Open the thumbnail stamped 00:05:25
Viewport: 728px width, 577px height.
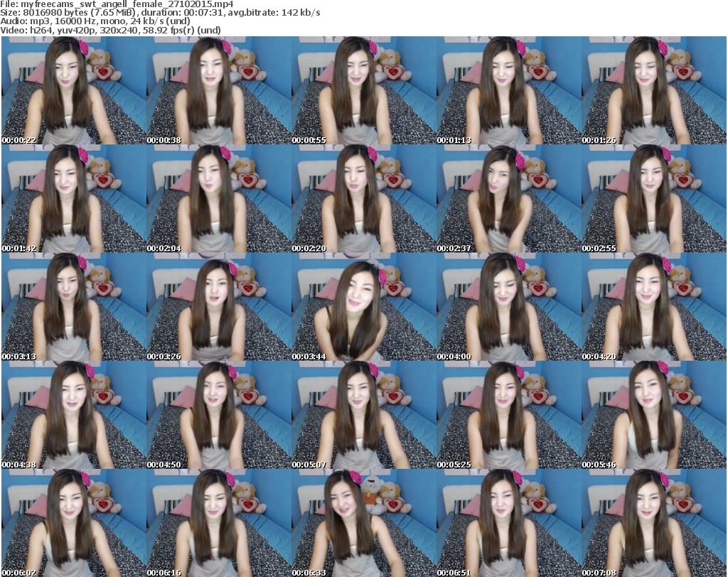[x=509, y=415]
